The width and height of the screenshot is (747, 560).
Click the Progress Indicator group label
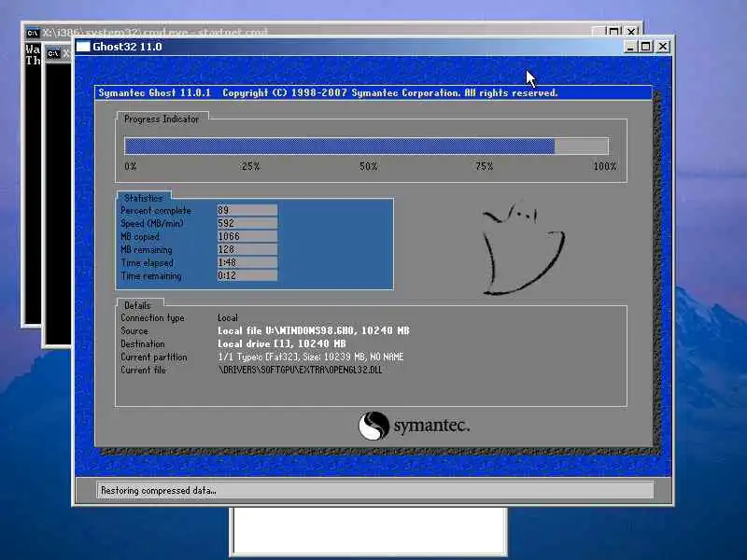pos(162,119)
